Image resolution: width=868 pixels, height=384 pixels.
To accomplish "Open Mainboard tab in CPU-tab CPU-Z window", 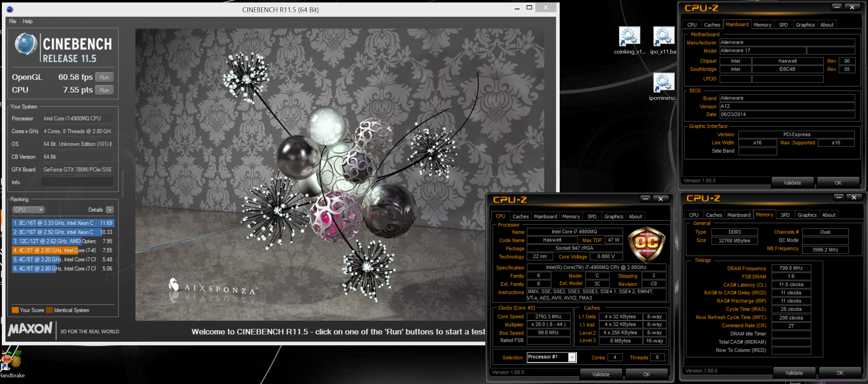I will (545, 216).
